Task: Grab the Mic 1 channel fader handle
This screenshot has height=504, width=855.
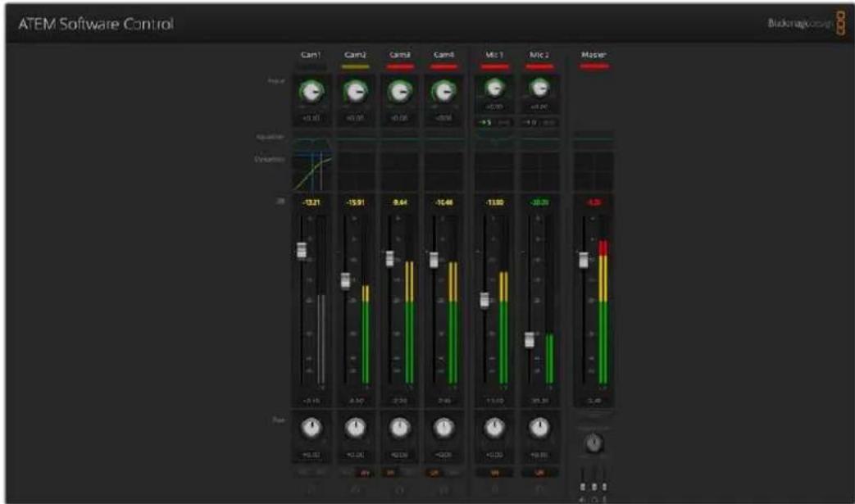Action: pos(484,300)
